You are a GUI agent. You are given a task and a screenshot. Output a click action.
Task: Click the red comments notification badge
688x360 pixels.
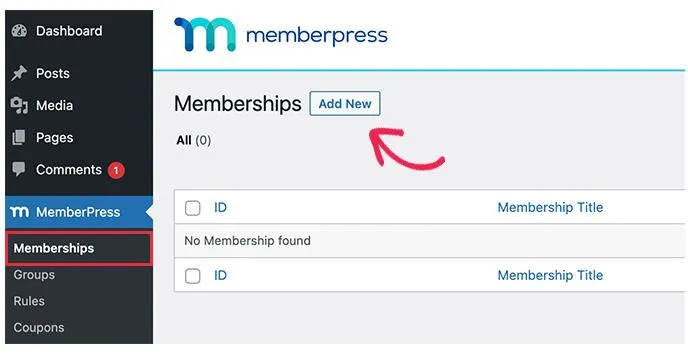point(116,170)
